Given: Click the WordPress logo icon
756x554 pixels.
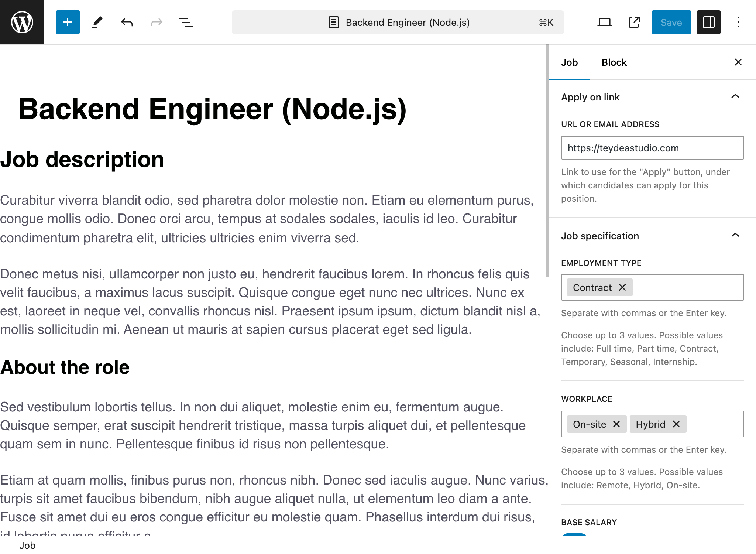Looking at the screenshot, I should pyautogui.click(x=22, y=23).
